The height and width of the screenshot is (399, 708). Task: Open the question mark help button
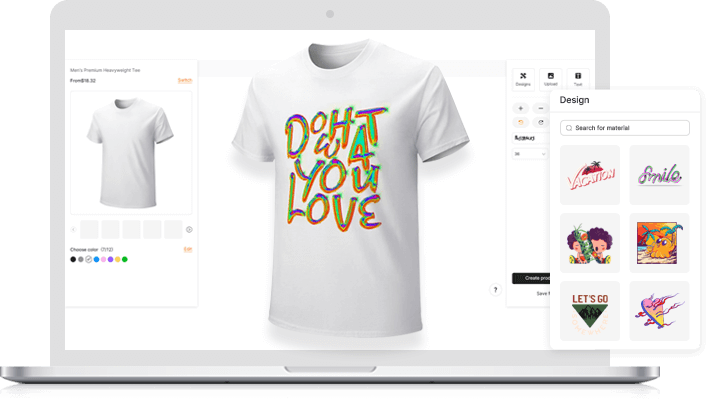click(x=495, y=290)
